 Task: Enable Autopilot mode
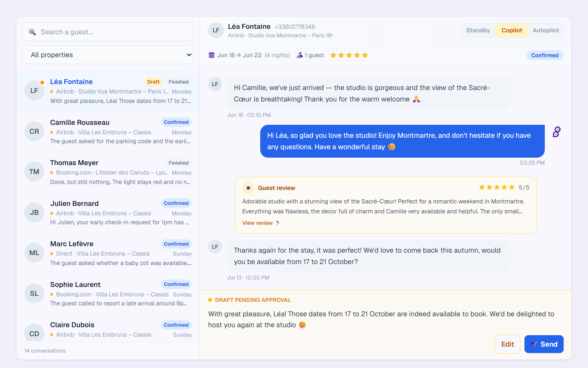tap(546, 30)
